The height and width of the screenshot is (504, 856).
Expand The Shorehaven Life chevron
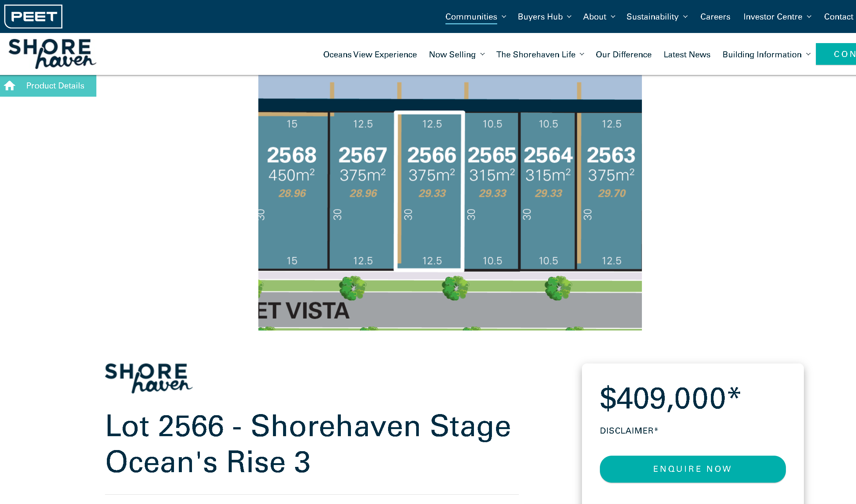click(x=582, y=54)
